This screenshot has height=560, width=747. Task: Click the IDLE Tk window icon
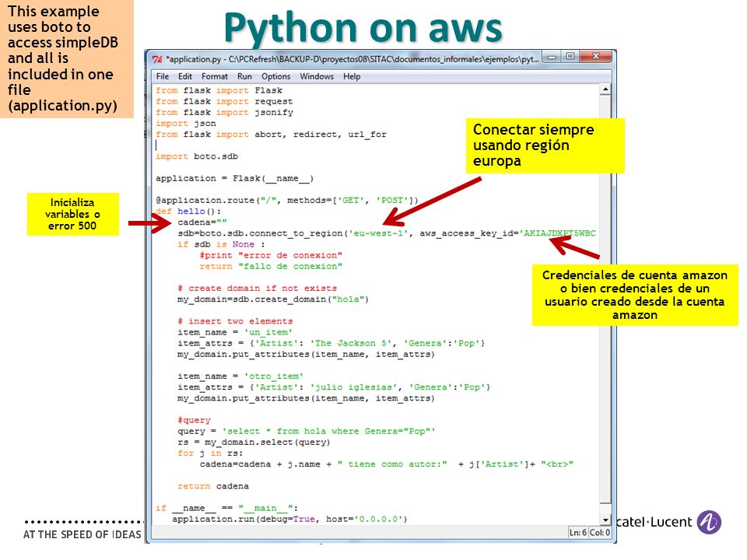click(157, 59)
